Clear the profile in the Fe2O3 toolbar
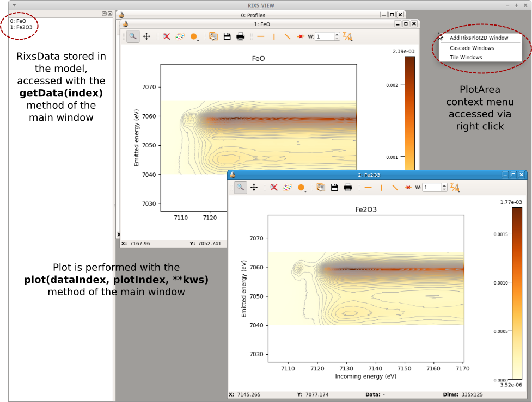Image resolution: width=532 pixels, height=402 pixels. click(408, 187)
